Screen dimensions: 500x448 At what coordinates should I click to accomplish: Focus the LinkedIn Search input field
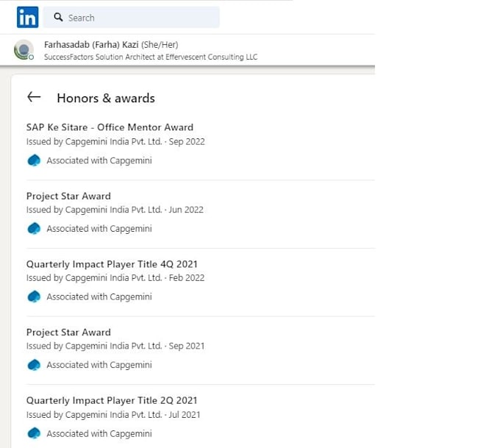(132, 17)
